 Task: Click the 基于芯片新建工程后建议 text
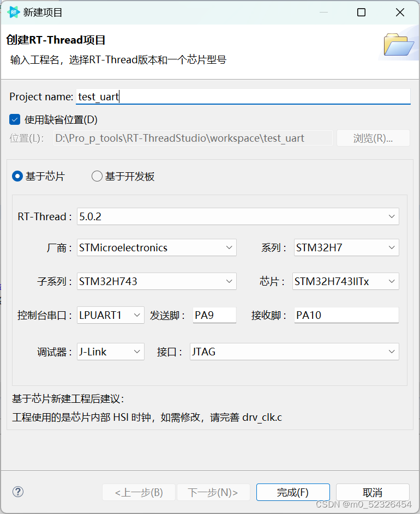click(x=68, y=398)
